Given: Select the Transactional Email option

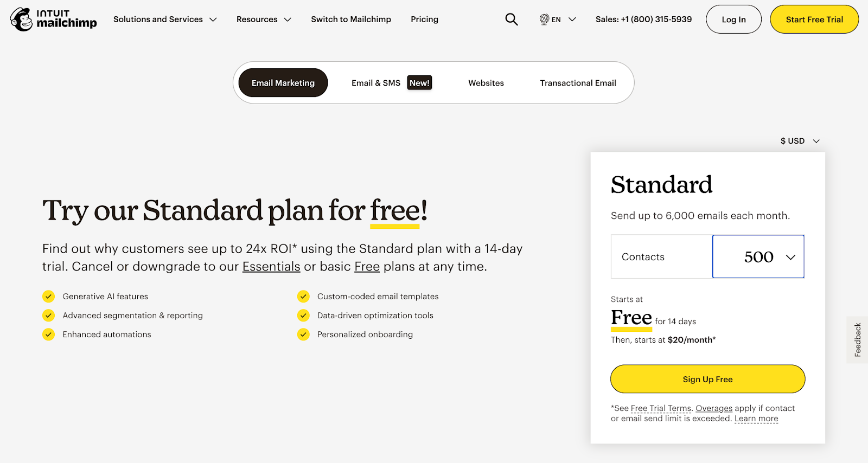Looking at the screenshot, I should 578,82.
